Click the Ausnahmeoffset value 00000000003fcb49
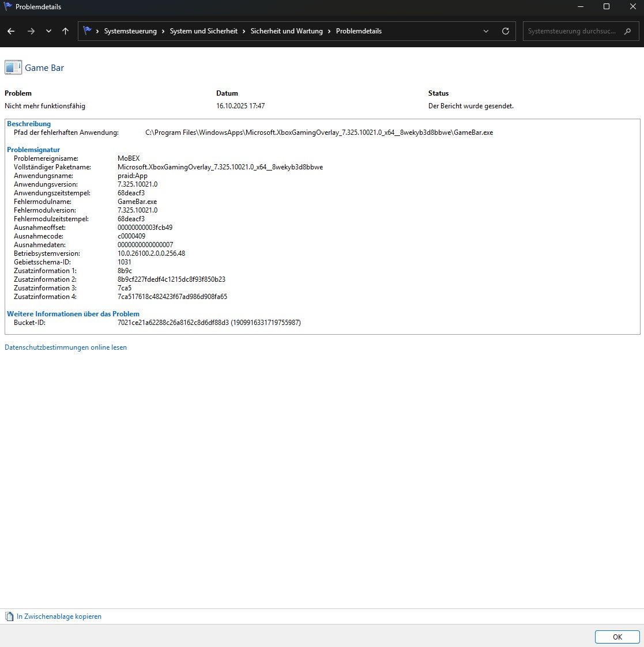The image size is (644, 647). (x=145, y=228)
